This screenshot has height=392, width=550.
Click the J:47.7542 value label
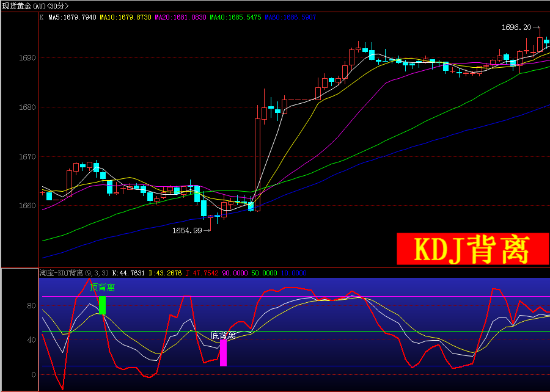(202, 273)
